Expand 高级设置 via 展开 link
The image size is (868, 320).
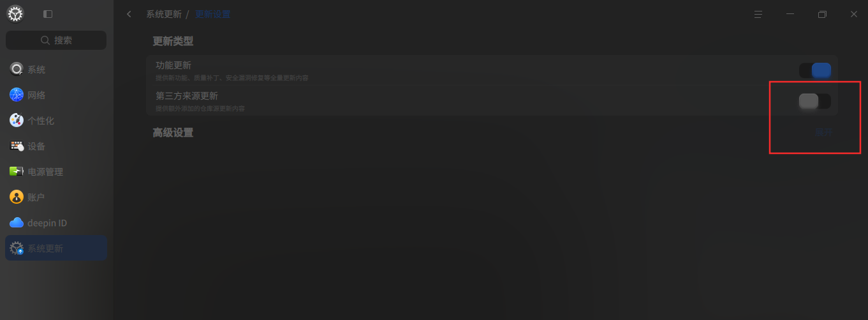click(x=823, y=132)
